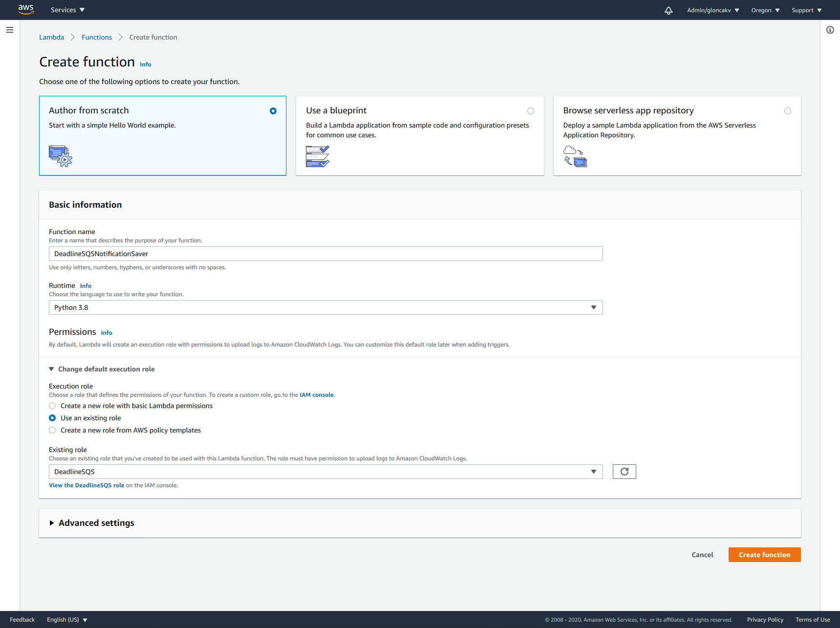The width and height of the screenshot is (840, 628).
Task: Click the Author from scratch gear illustration
Action: pyautogui.click(x=61, y=156)
